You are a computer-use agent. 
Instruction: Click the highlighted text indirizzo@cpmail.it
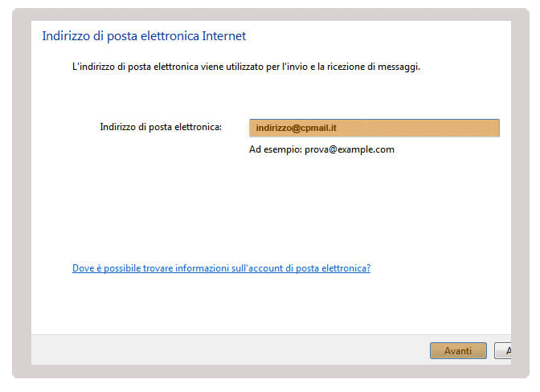(x=296, y=128)
